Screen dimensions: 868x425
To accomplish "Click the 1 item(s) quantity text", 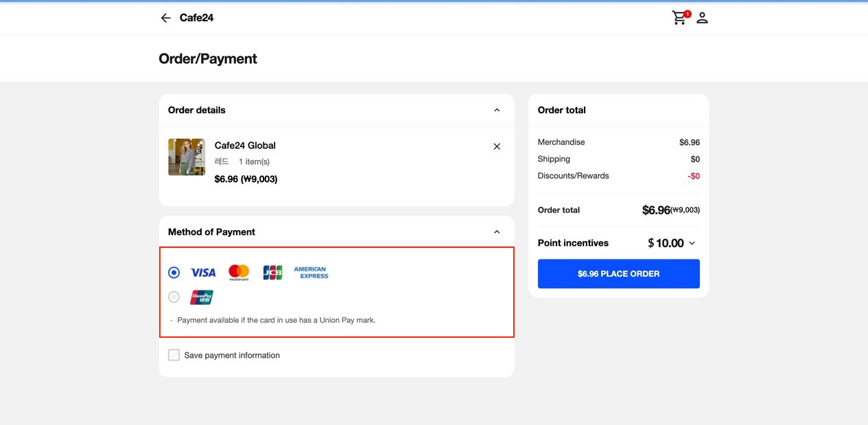I will coord(254,162).
